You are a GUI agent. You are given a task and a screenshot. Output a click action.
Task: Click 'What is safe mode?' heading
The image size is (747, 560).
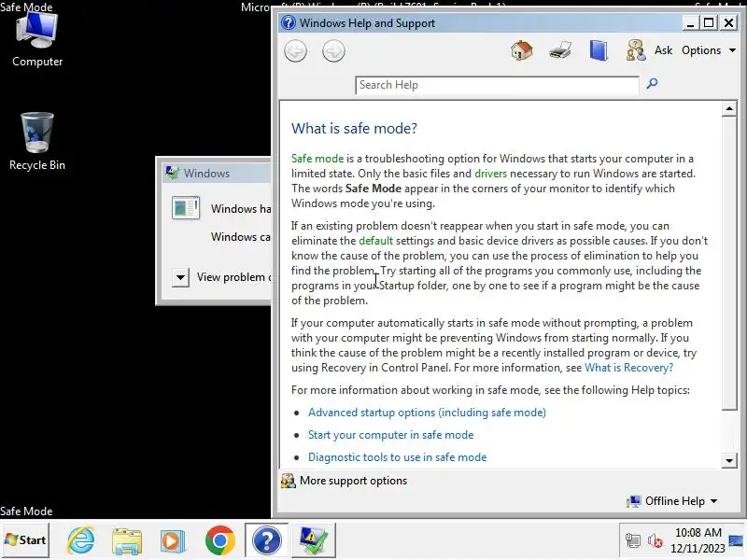tap(354, 128)
